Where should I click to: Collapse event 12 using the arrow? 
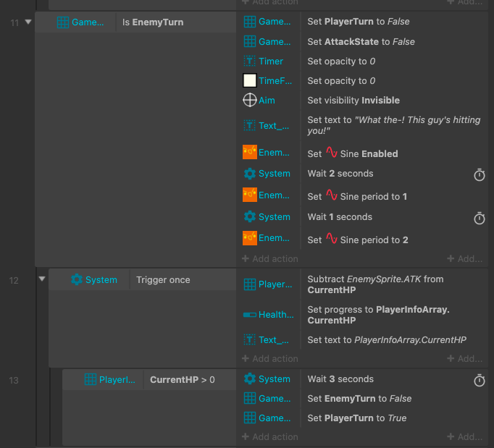pos(42,279)
